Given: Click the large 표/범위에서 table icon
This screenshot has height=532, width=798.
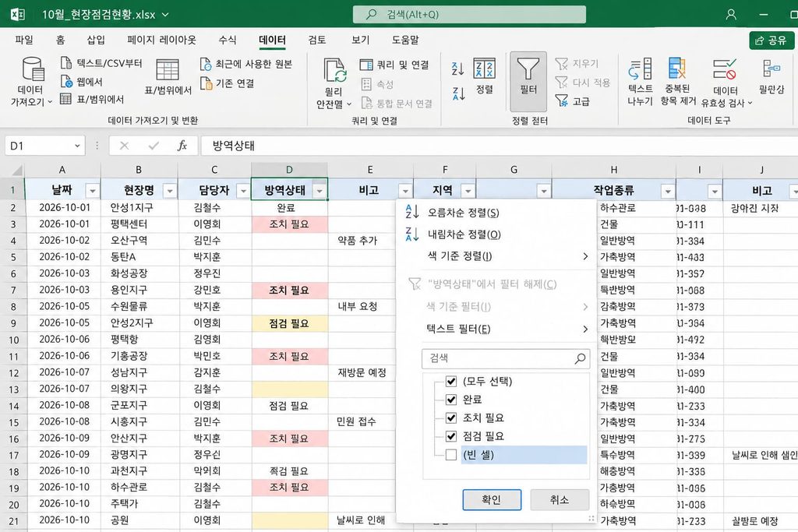Looking at the screenshot, I should [168, 70].
